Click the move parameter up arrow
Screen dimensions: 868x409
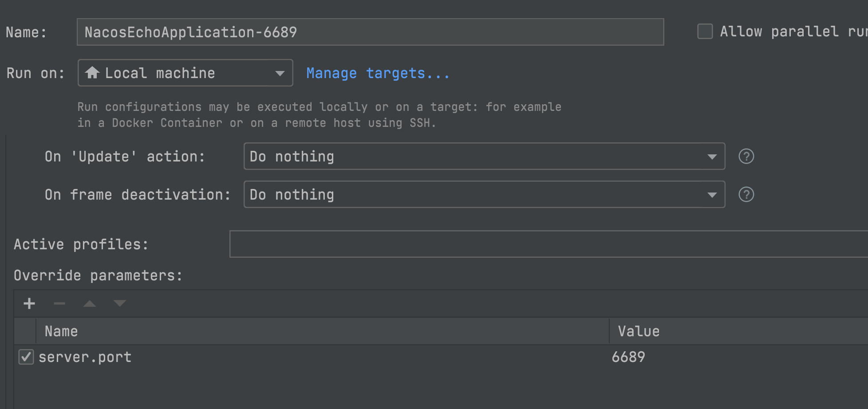[x=90, y=303]
